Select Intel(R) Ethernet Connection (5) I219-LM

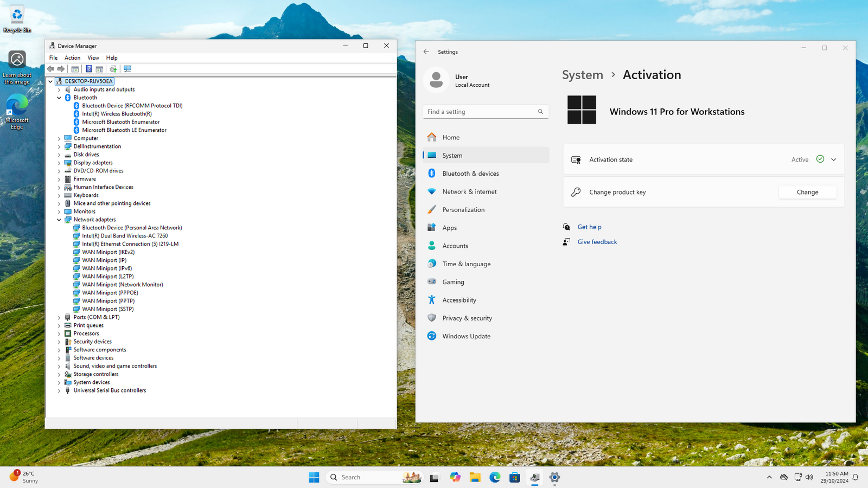point(130,244)
